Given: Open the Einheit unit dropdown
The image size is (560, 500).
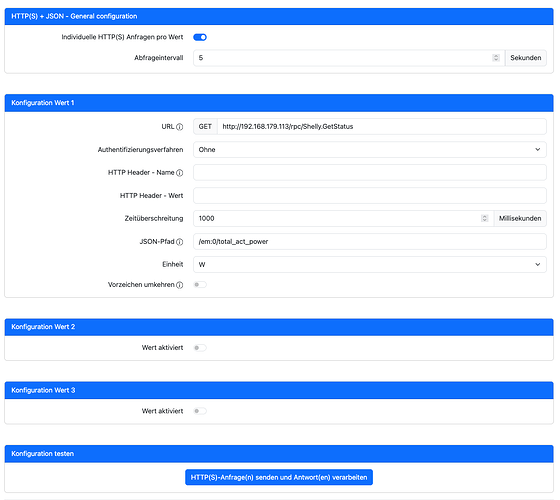Looking at the screenshot, I should point(370,265).
